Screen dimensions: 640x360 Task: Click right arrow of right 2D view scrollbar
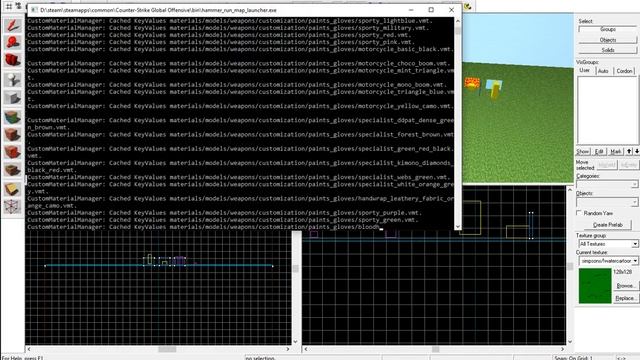pyautogui.click(x=562, y=349)
